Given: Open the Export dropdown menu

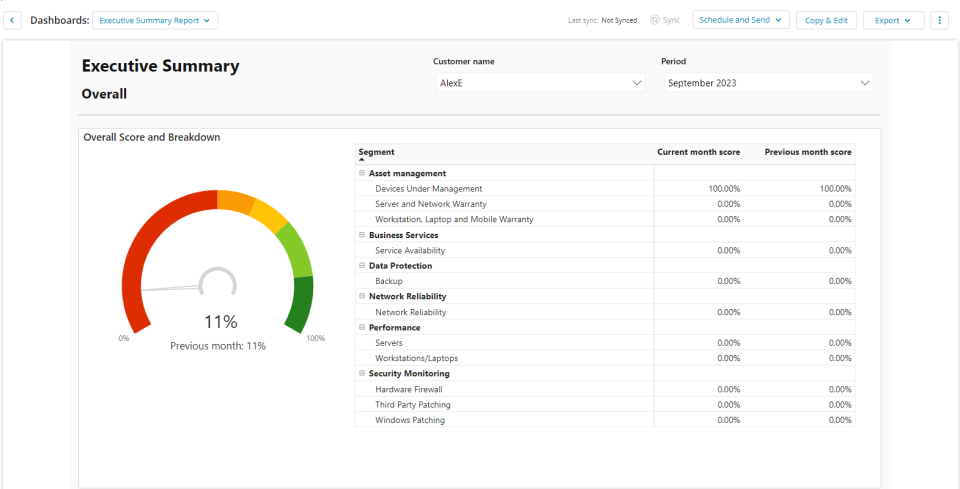Looking at the screenshot, I should tap(893, 20).
